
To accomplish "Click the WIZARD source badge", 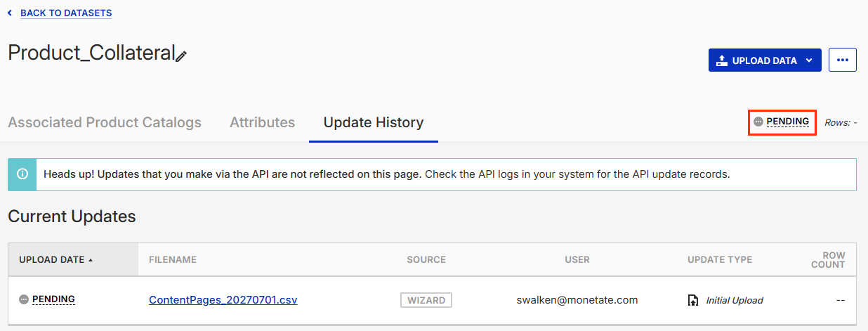I will point(426,300).
